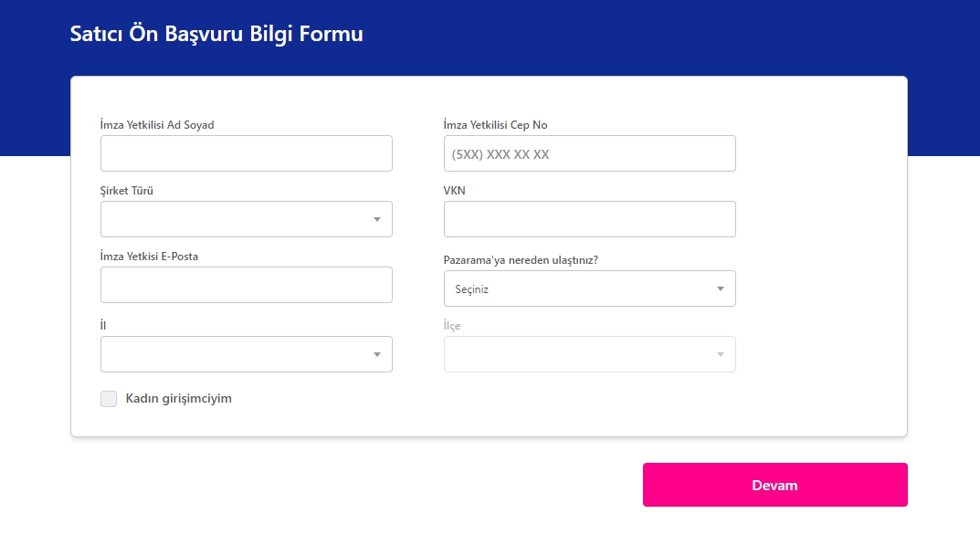This screenshot has width=980, height=545.
Task: Enable the Kadın girişimciyim checkbox
Action: click(x=109, y=399)
